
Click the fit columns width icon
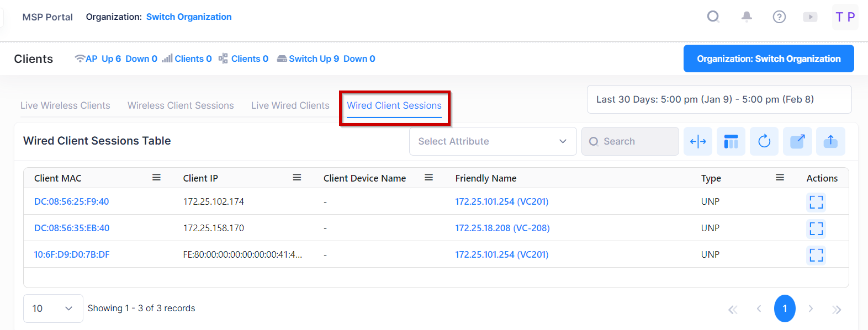point(698,141)
